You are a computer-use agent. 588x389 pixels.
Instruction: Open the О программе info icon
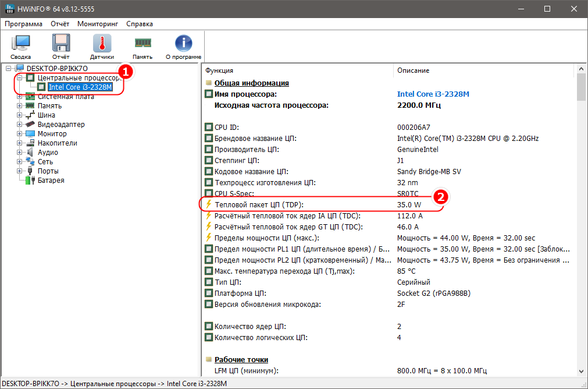click(x=183, y=43)
